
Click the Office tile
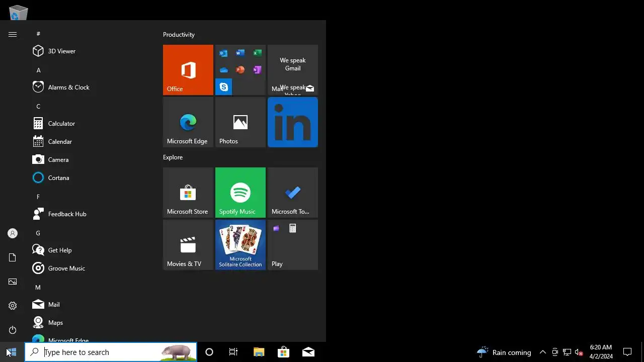pyautogui.click(x=188, y=70)
